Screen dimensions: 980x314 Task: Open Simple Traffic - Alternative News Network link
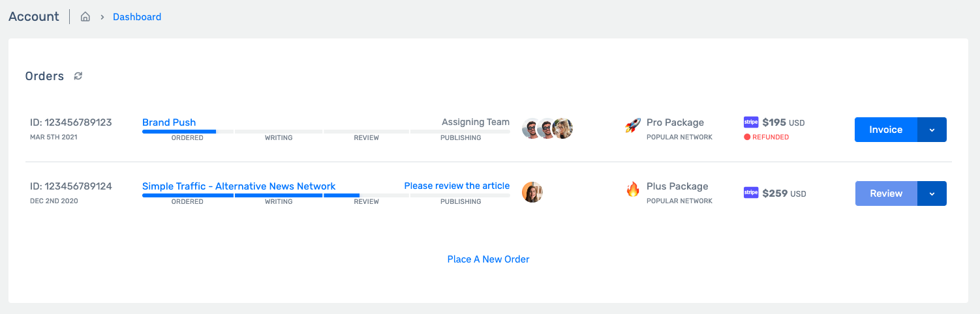click(x=239, y=186)
